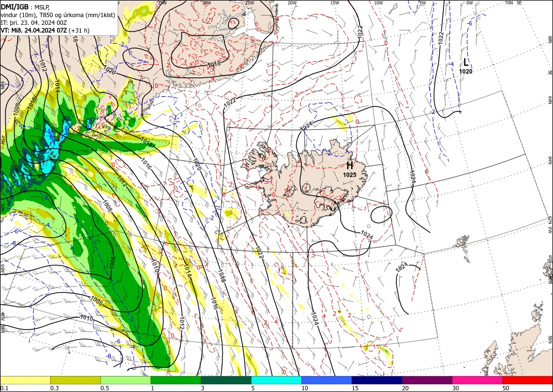Viewport: 553px width, 392px height.
Task: Click the '35W' longitude label
Action: (x=162, y=3)
